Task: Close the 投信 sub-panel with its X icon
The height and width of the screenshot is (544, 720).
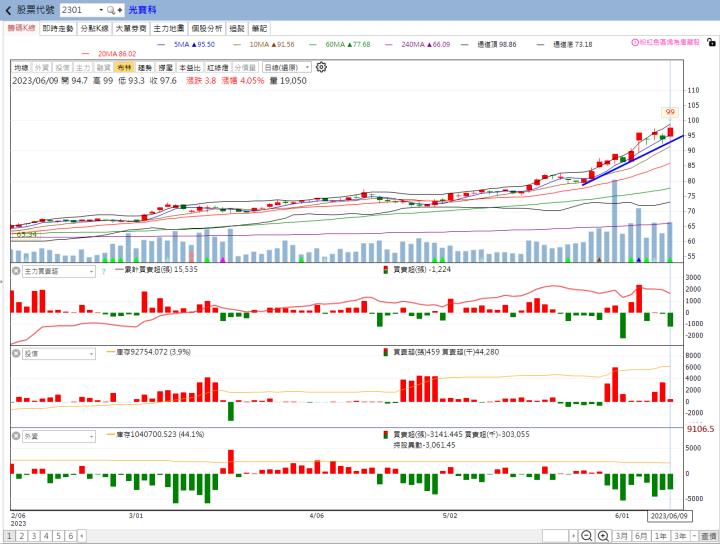Action: 16,353
